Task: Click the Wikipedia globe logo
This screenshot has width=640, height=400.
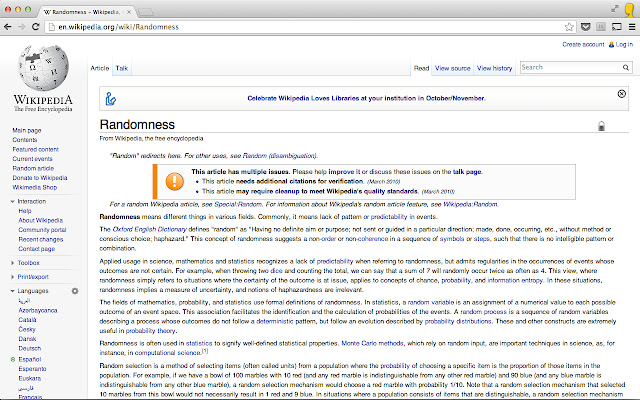Action: 43,68
